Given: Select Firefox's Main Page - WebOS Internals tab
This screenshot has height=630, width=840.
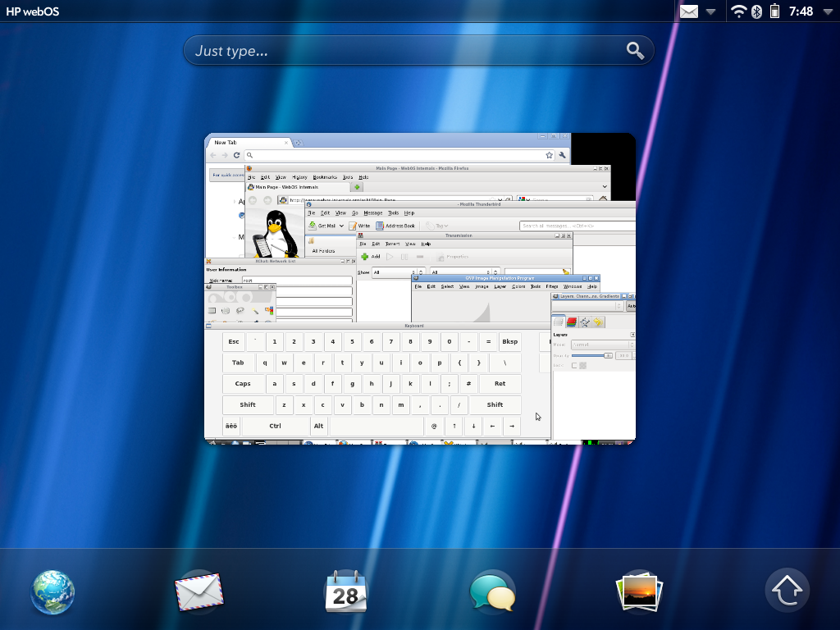Looking at the screenshot, I should coord(298,187).
